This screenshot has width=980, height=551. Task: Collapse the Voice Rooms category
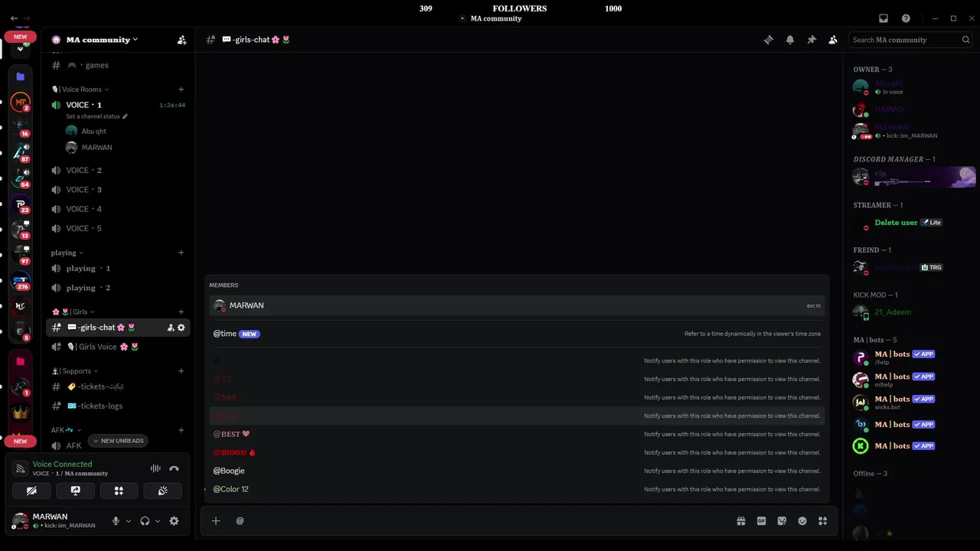point(80,90)
